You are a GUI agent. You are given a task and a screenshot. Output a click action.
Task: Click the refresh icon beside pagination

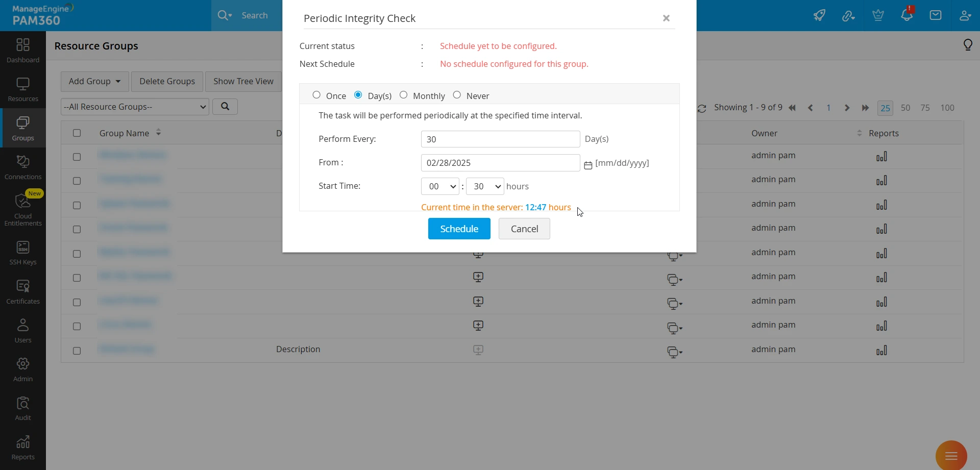pos(702,108)
